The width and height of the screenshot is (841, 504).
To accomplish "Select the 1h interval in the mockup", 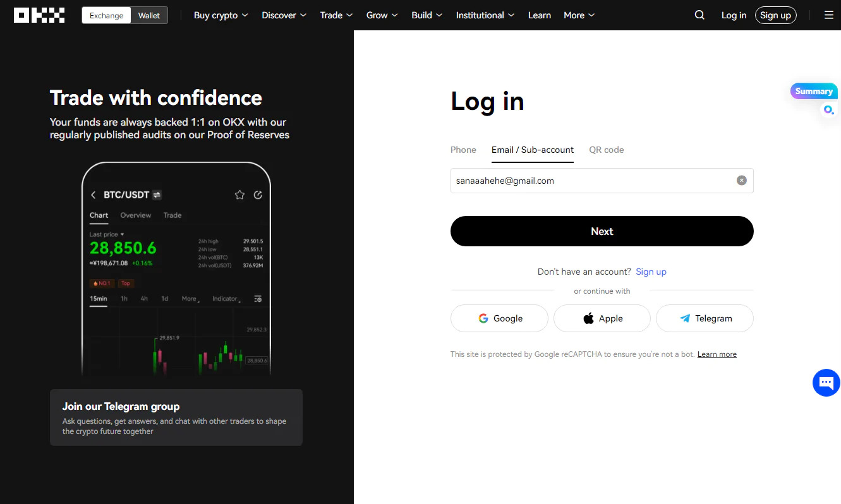I will (124, 299).
